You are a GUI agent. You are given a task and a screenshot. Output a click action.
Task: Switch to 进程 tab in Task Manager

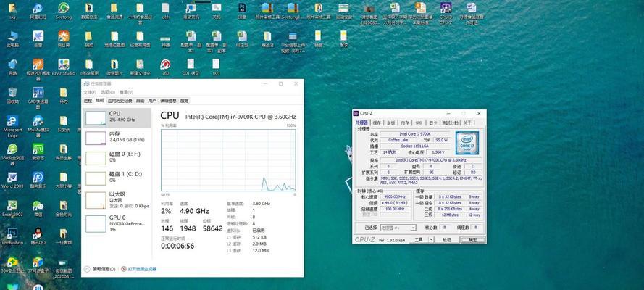[x=88, y=101]
